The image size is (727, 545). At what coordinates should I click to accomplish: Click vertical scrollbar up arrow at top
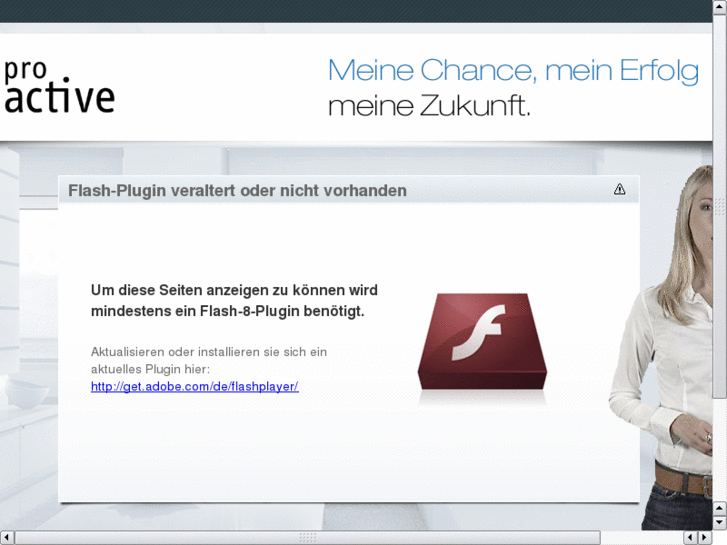tap(720, 6)
